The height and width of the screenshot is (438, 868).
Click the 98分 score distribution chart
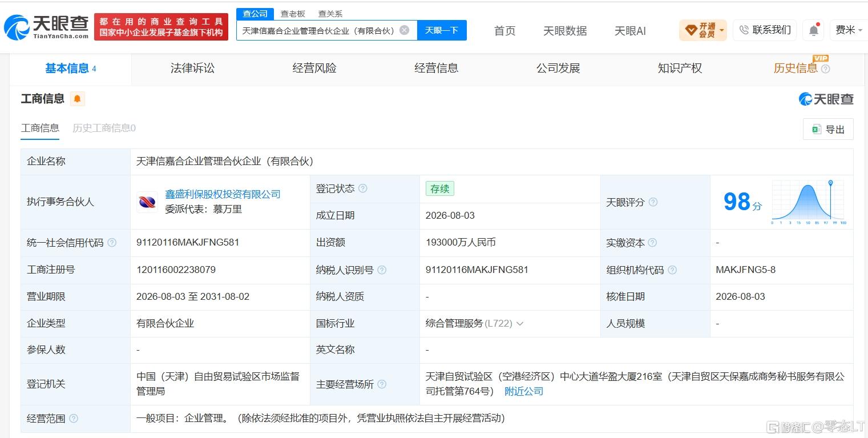pos(809,202)
